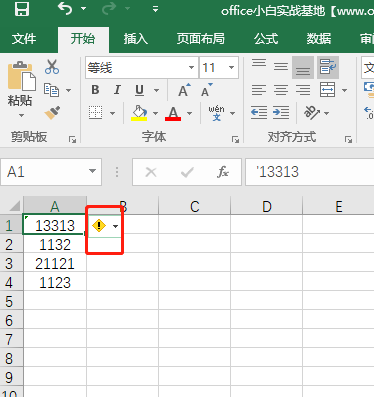Open the text orientation dropdown arrow

pyautogui.click(x=326, y=113)
